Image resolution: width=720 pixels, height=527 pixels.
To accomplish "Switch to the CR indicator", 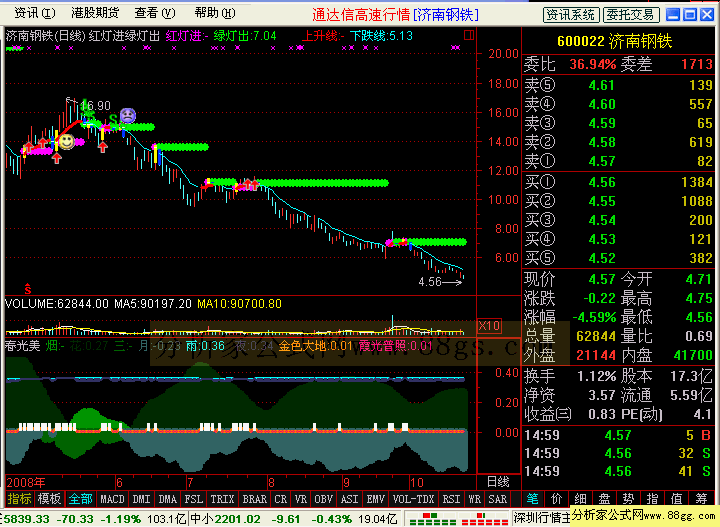I will (281, 499).
